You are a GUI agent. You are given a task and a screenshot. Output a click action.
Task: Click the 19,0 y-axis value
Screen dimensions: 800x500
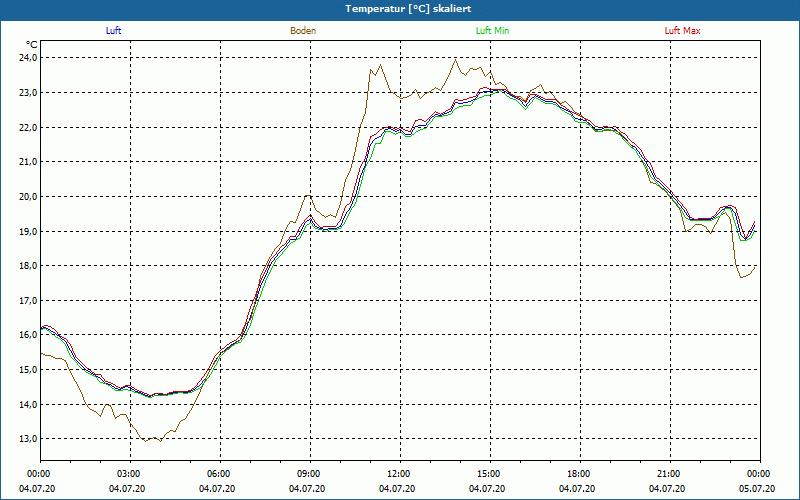28,232
